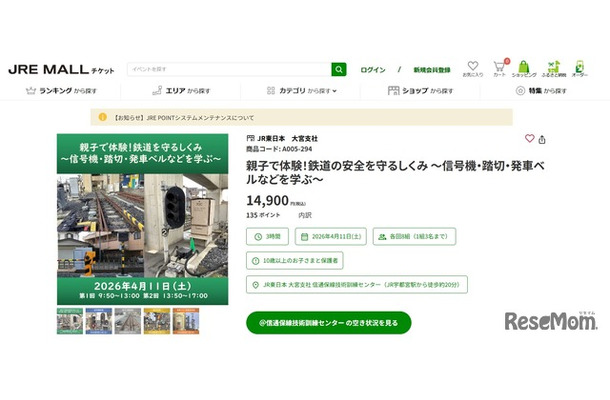Screen dimensions: 610x400
Task: Open JRE POINT maintenance notice
Action: 184,117
